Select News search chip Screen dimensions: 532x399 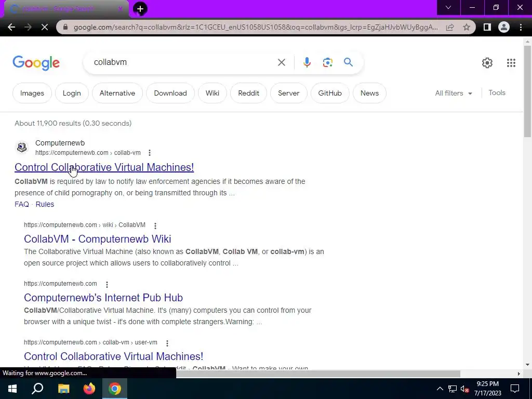pos(369,93)
